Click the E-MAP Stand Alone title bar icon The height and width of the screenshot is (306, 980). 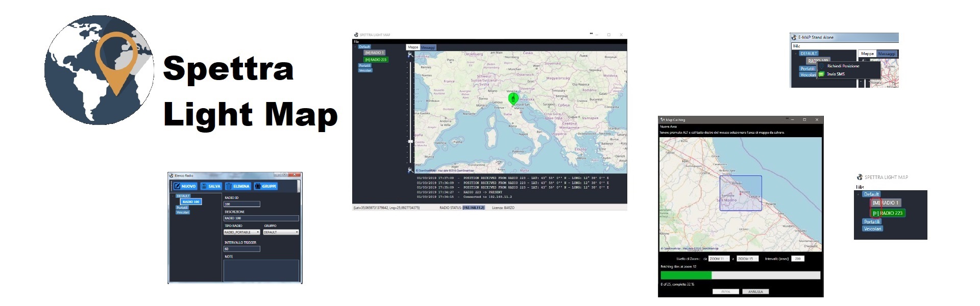[x=794, y=38]
